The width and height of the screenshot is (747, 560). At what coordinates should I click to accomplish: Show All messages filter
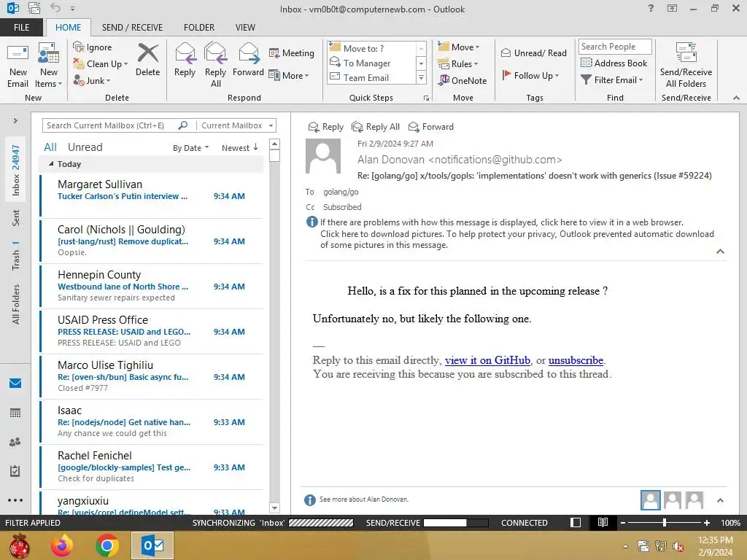coord(50,147)
